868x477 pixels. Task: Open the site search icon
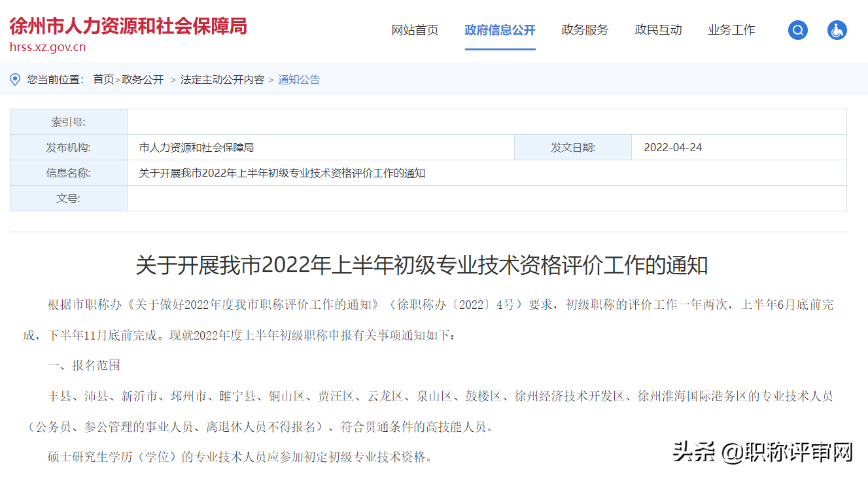[x=797, y=30]
